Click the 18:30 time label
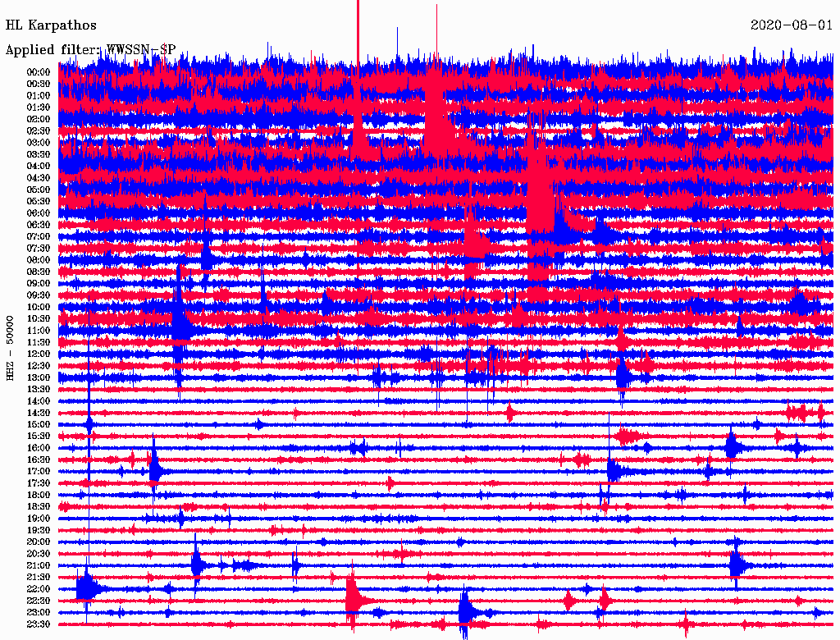Image resolution: width=840 pixels, height=640 pixels. click(x=39, y=506)
